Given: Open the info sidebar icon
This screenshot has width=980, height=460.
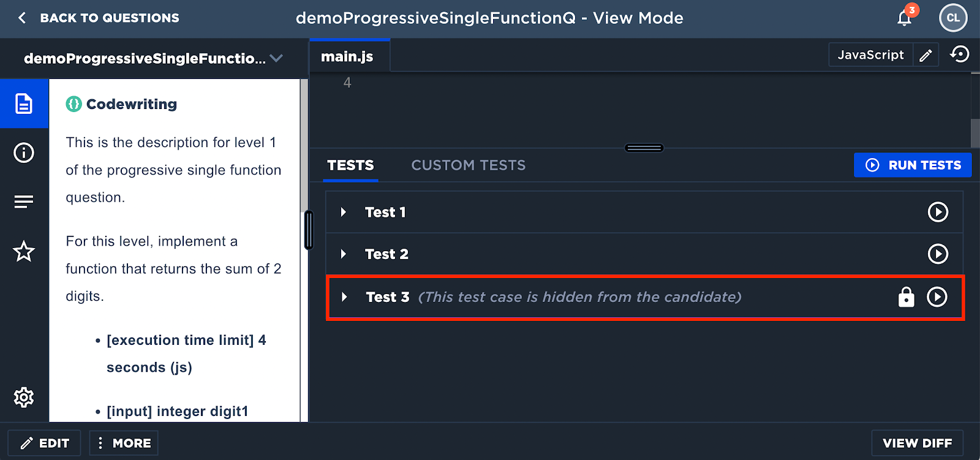Looking at the screenshot, I should click(24, 153).
